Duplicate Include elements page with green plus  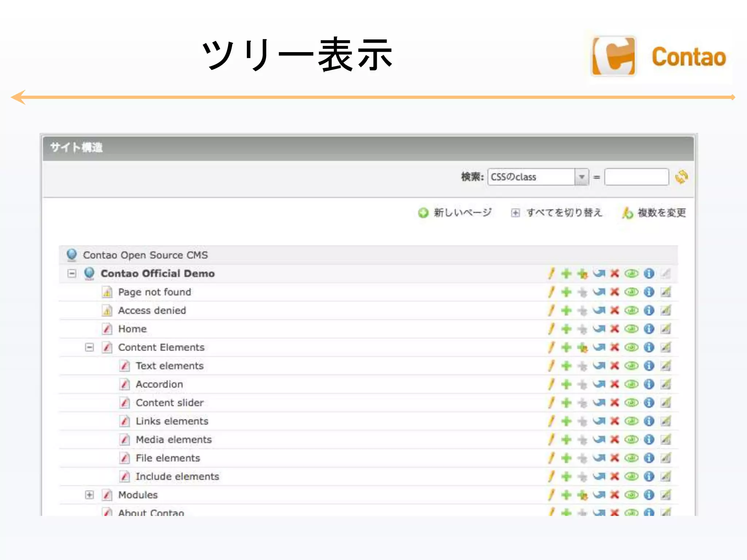tap(566, 477)
